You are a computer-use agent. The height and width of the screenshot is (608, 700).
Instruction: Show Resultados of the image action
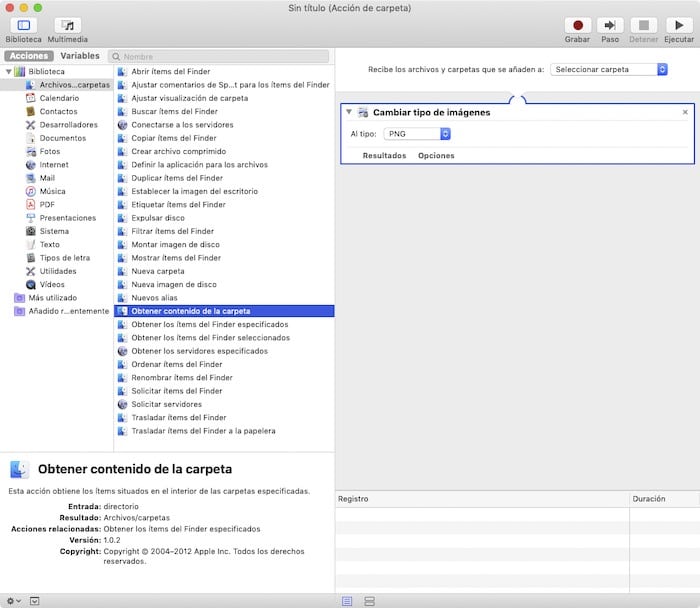click(x=384, y=156)
